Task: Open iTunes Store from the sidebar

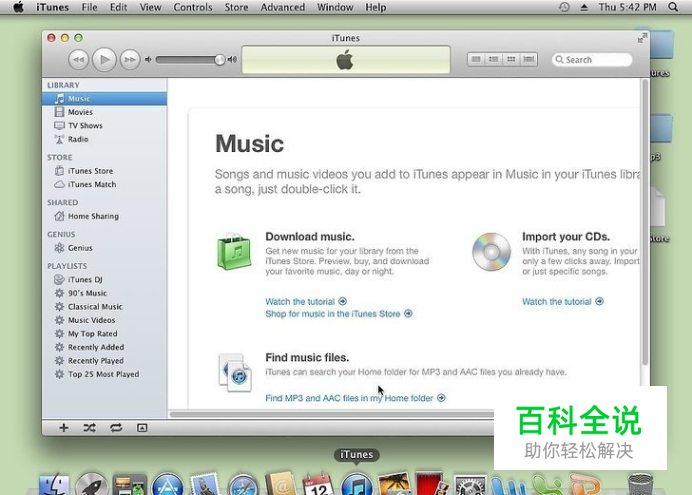Action: 105,171
